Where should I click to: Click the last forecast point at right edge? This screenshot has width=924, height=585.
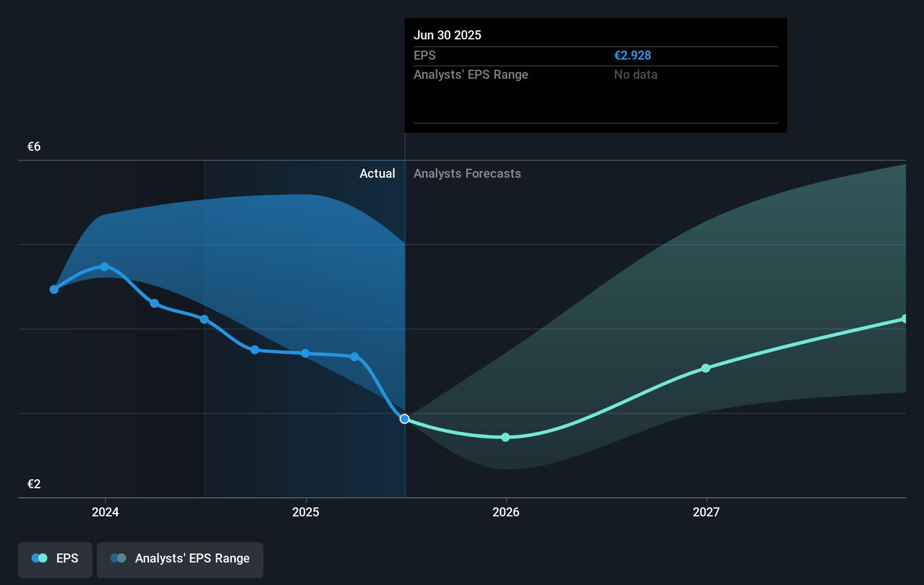[904, 319]
